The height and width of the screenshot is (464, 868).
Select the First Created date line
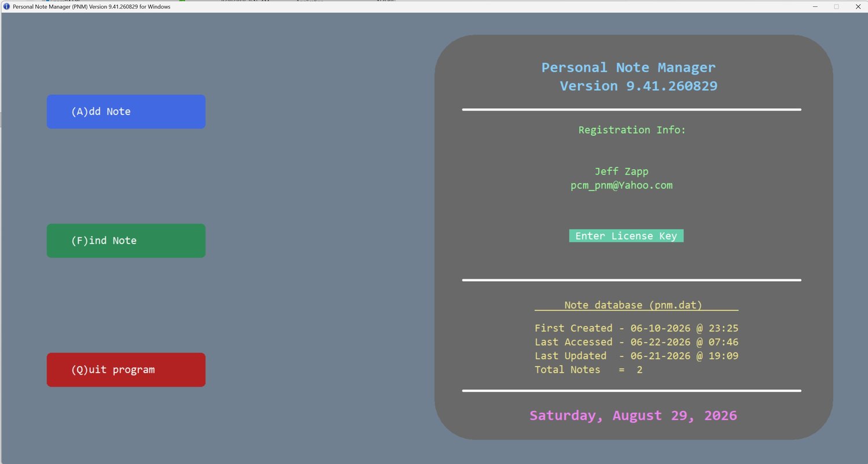pyautogui.click(x=637, y=328)
